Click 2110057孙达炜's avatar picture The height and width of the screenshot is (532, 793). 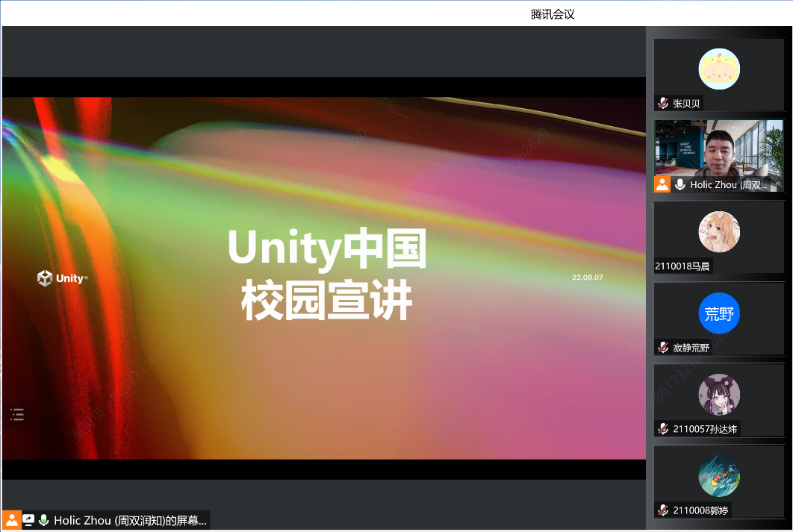719,395
